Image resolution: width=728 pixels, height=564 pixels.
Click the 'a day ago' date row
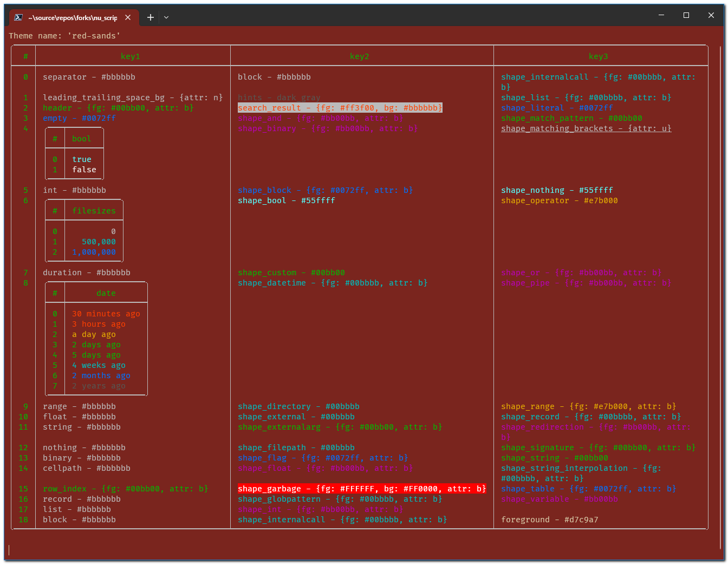tap(94, 334)
